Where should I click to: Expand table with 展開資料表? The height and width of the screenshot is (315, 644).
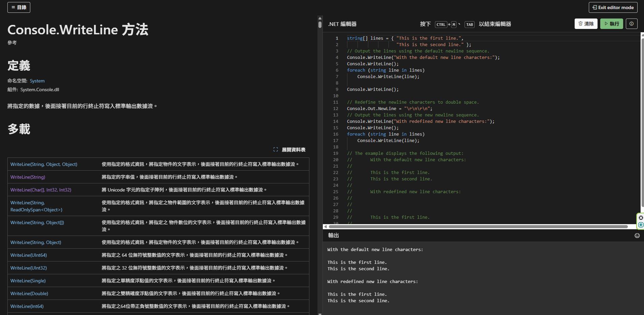tap(290, 150)
